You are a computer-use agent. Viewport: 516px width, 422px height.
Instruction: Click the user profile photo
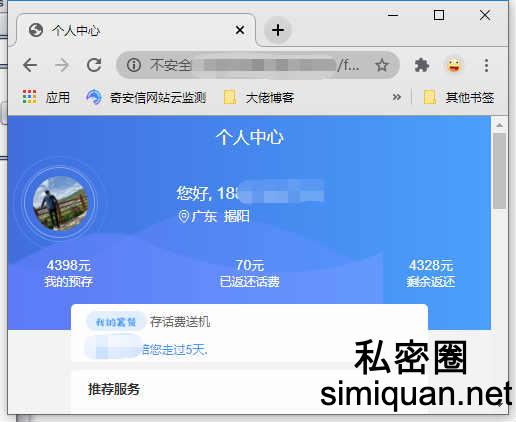coord(60,203)
